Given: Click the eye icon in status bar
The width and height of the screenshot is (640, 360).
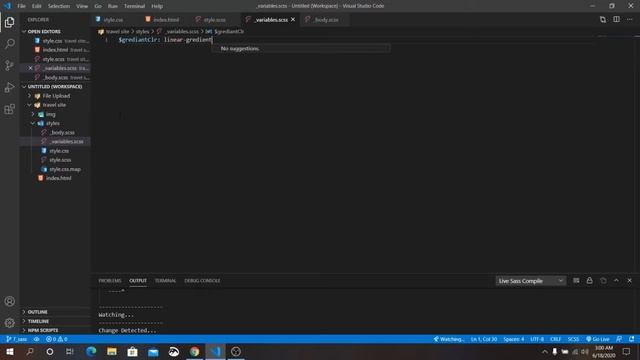Looking at the screenshot, I should point(36,339).
